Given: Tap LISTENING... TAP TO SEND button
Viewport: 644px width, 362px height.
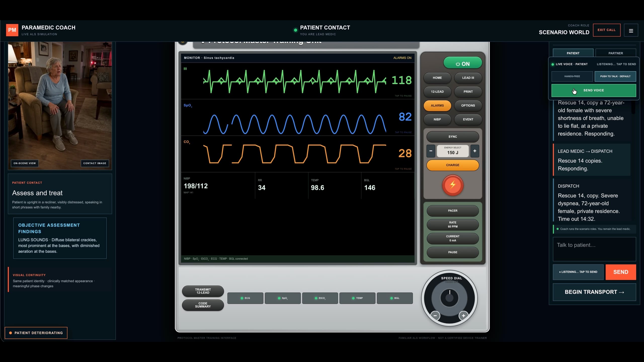Looking at the screenshot, I should [578, 272].
